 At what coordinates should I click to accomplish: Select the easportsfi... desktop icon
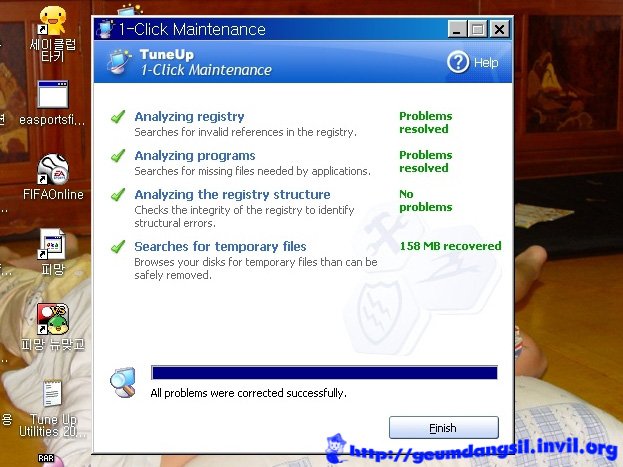52,103
